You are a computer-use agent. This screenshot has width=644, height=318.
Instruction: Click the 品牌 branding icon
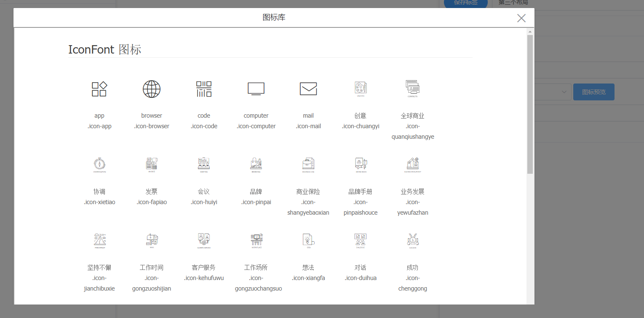256,165
